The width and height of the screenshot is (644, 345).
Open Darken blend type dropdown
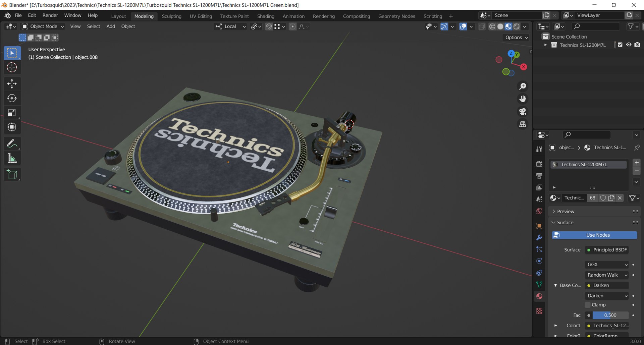607,296
